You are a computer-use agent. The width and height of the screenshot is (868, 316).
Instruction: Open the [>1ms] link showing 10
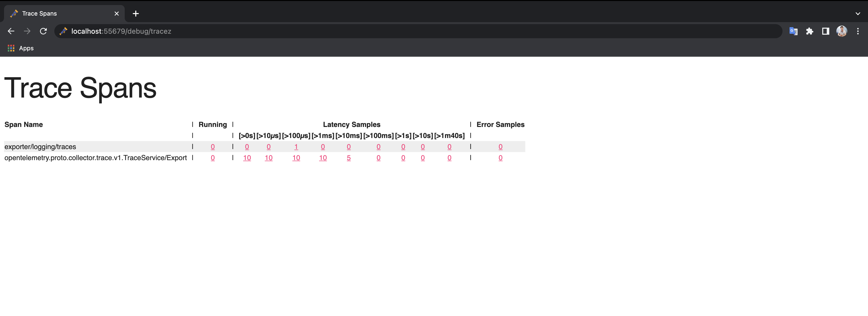pos(323,158)
